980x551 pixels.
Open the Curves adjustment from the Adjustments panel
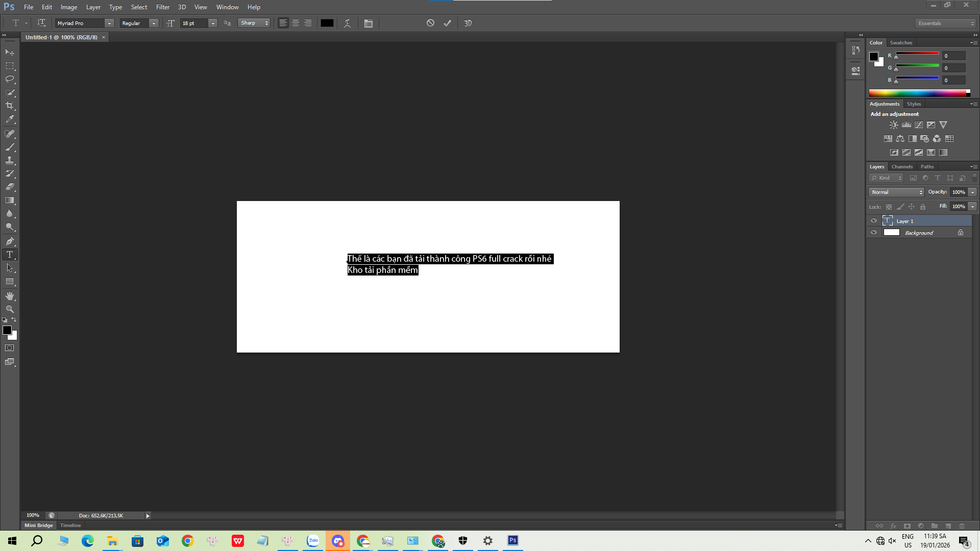[x=919, y=124]
